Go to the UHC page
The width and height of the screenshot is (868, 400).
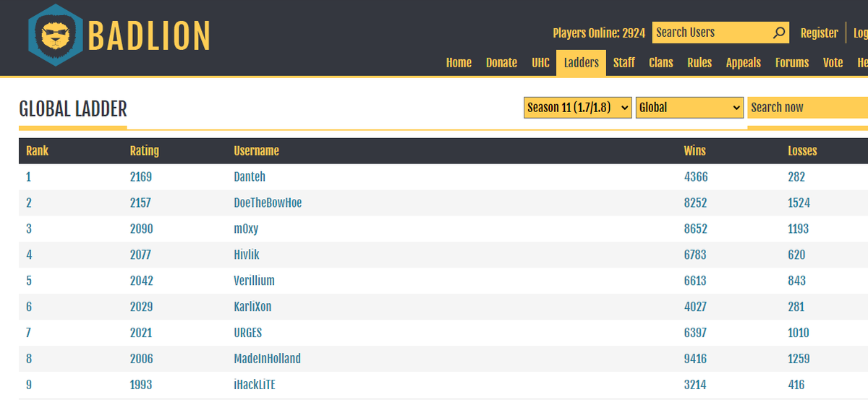[541, 63]
